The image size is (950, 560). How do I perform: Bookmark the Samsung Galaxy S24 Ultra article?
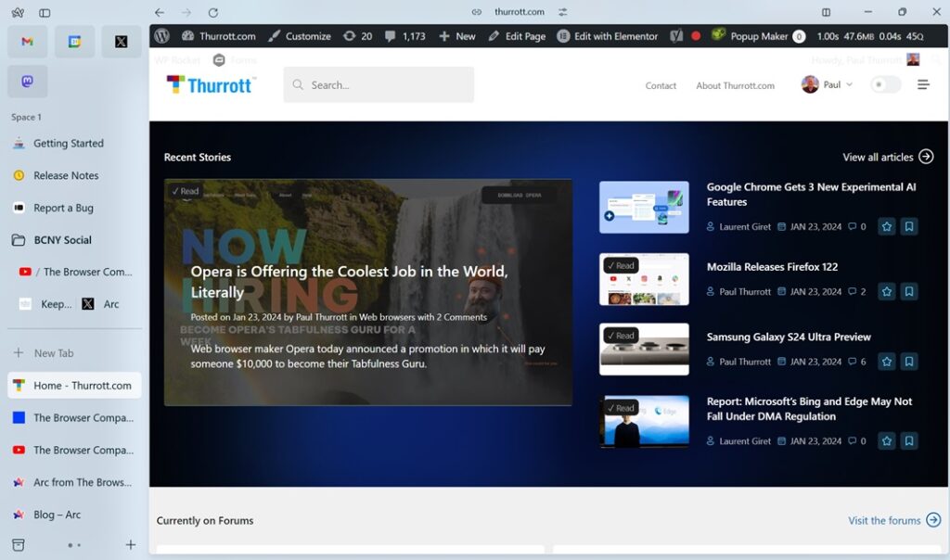909,362
